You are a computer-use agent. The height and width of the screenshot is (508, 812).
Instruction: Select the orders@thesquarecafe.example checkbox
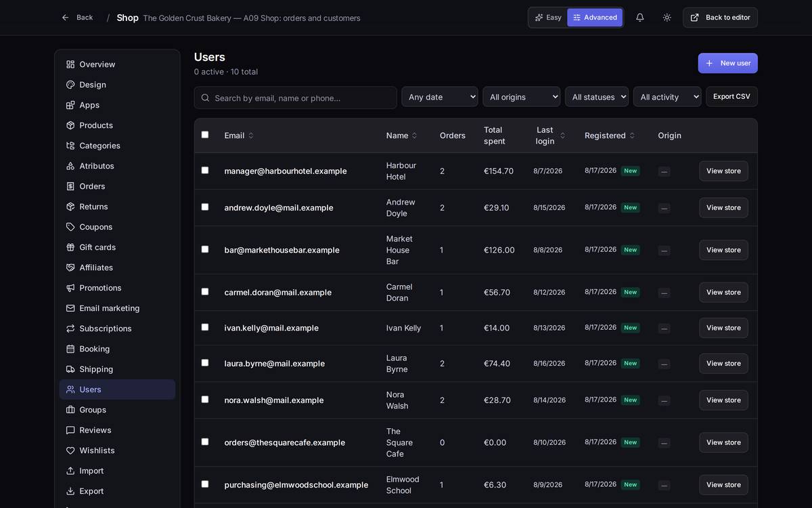[x=205, y=442]
